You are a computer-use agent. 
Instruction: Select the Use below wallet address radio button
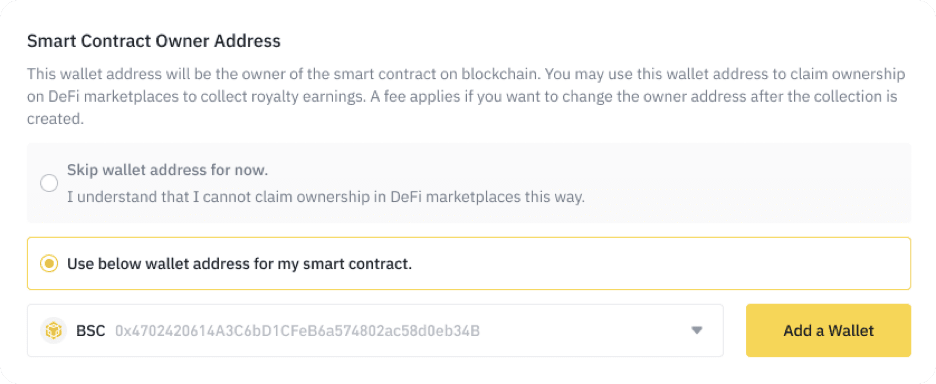(49, 263)
